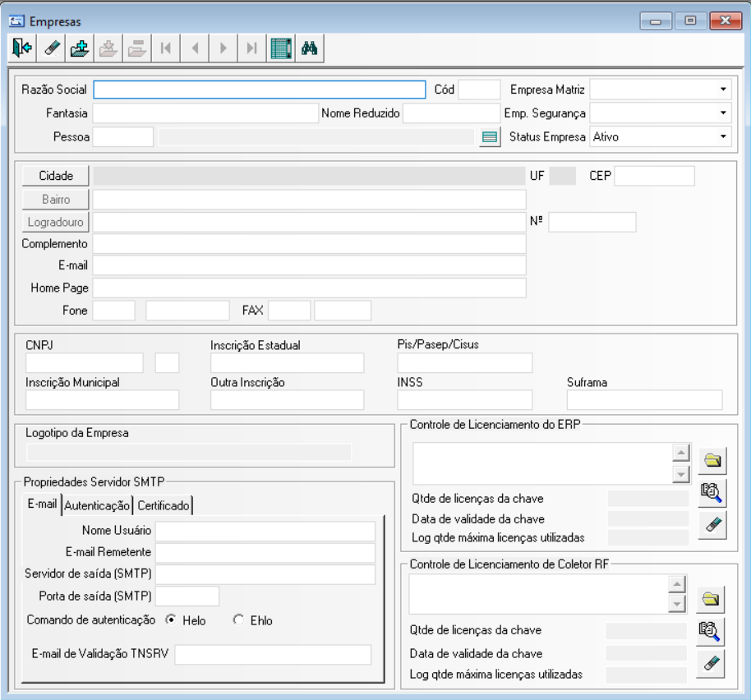Click the CEP input field
This screenshot has width=751, height=700.
tap(655, 176)
